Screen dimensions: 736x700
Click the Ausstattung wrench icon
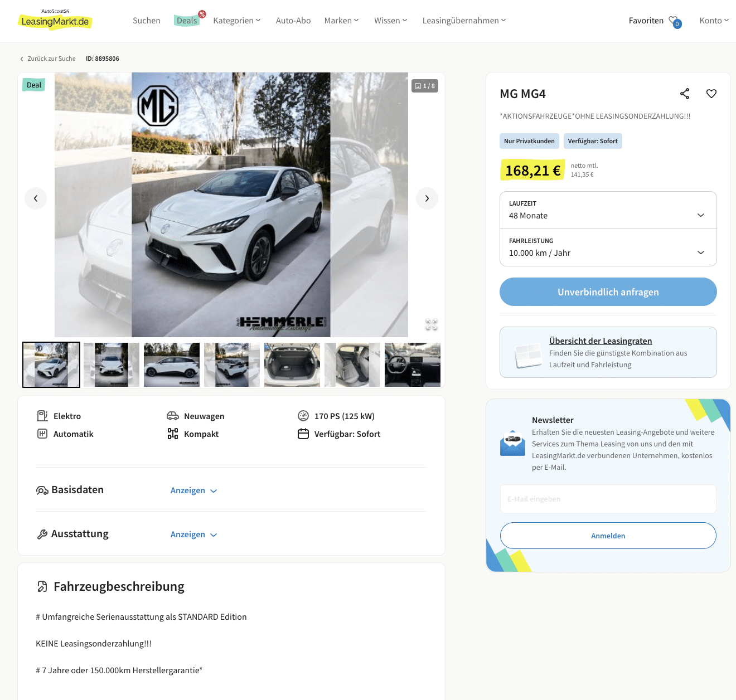click(42, 534)
